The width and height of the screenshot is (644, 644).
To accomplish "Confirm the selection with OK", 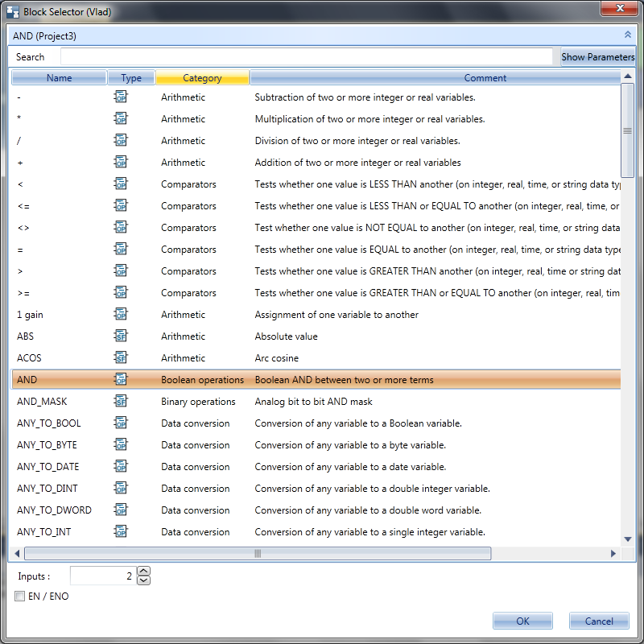I will coord(522,621).
